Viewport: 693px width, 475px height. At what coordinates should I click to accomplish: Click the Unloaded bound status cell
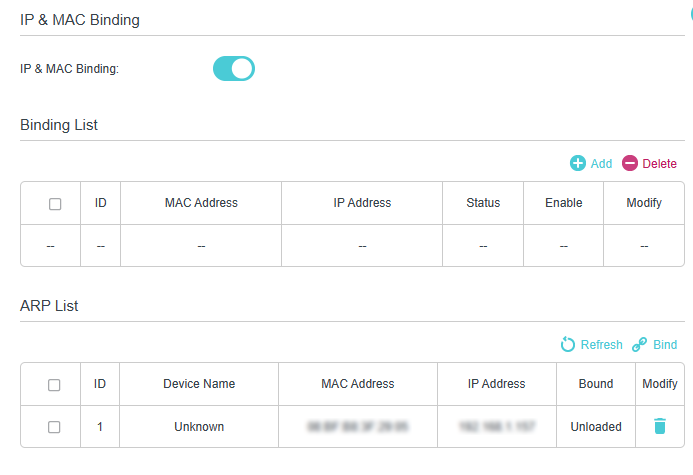point(596,427)
